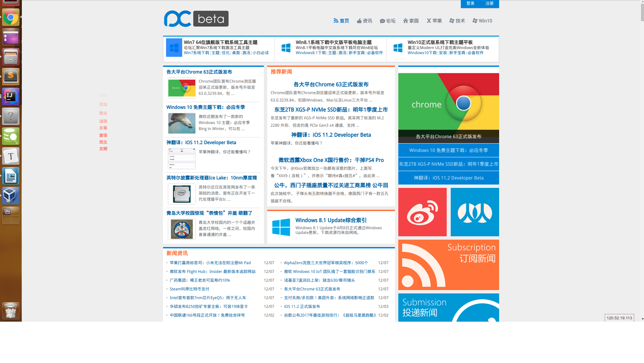The image size is (644, 363).
Task: Open the Windows8.1下载 link
Action: [311, 53]
